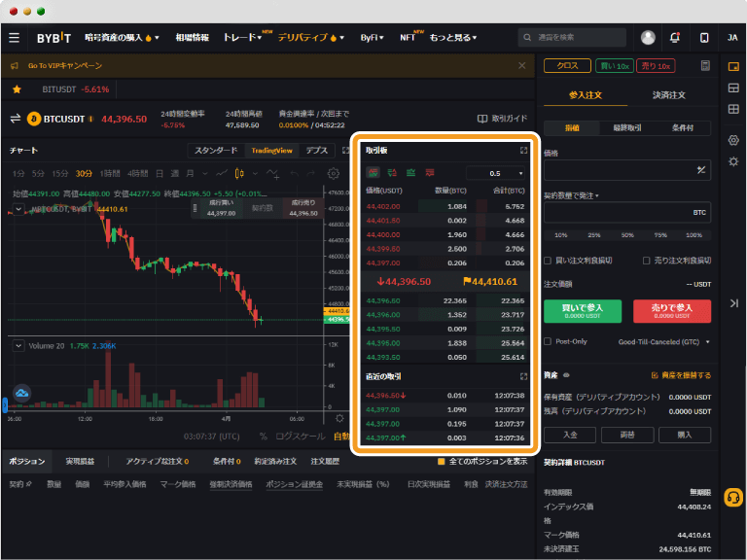Open the ByFi dropdown menu

[372, 38]
